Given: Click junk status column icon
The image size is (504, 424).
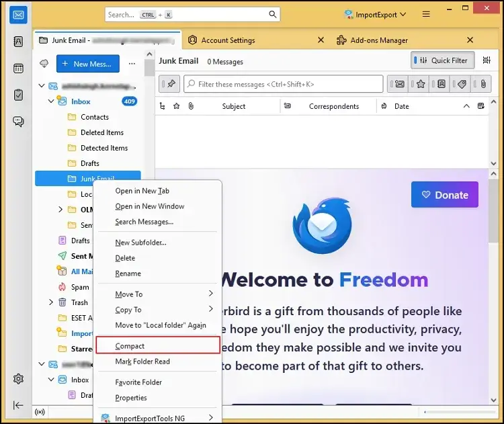Looking at the screenshot, I should click(384, 106).
